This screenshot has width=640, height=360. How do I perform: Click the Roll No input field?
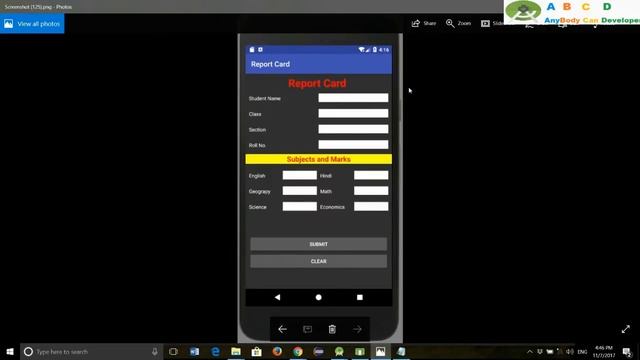[353, 144]
